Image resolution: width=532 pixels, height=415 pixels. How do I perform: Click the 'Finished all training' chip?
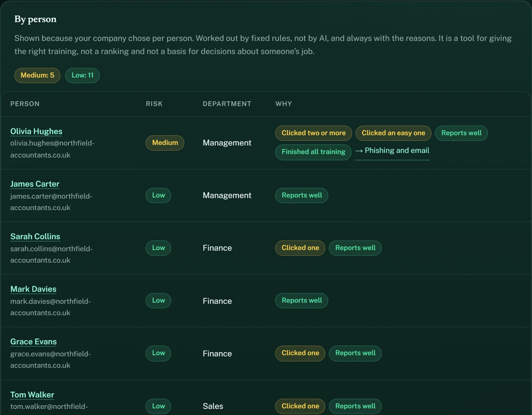point(313,152)
